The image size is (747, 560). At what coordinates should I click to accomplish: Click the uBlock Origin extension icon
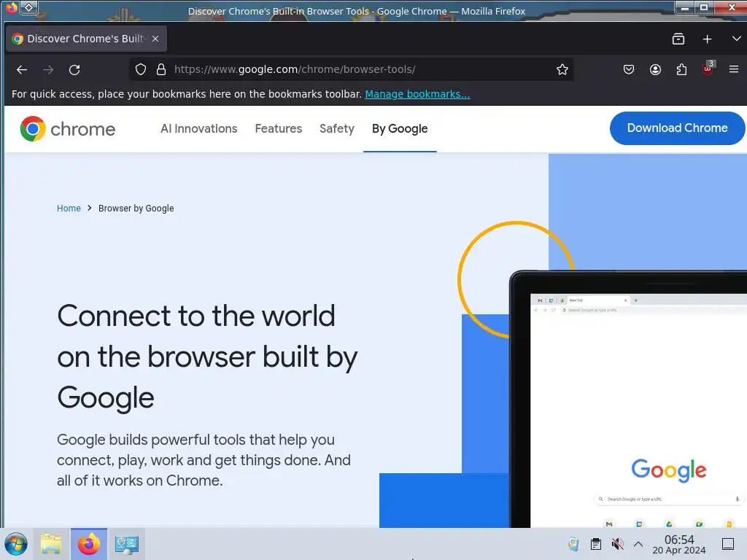point(708,69)
